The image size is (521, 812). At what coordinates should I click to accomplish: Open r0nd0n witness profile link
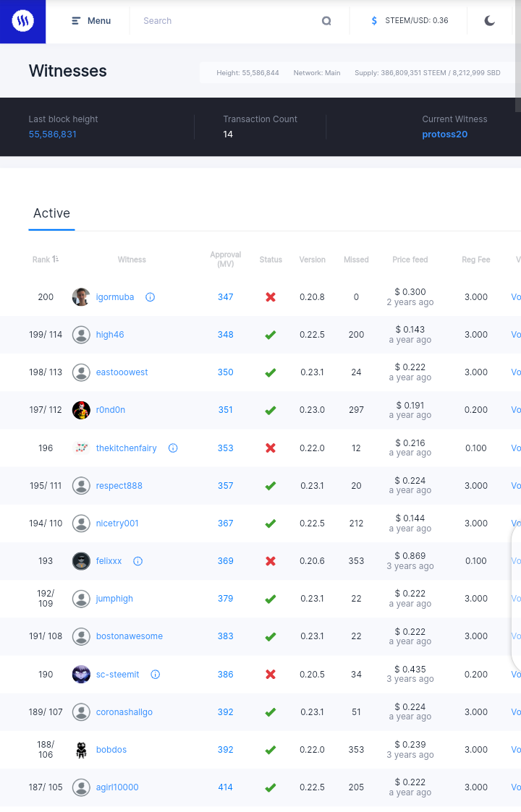coord(111,410)
